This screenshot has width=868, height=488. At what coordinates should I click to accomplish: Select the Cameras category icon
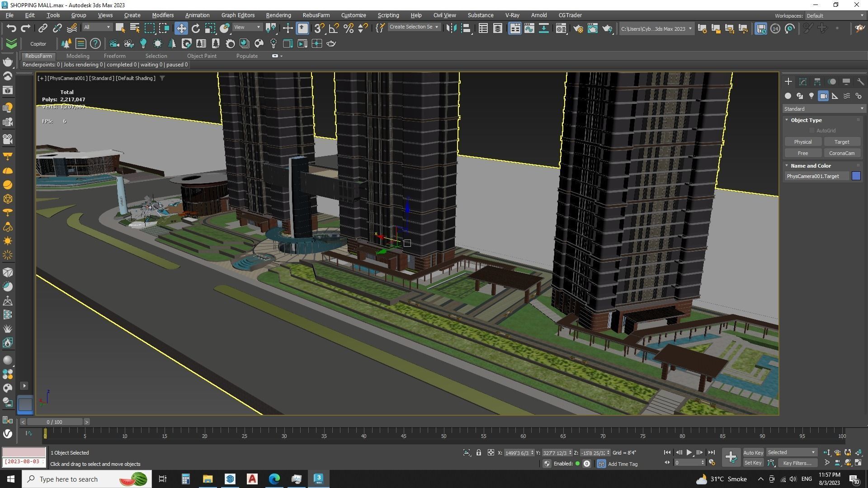[823, 96]
